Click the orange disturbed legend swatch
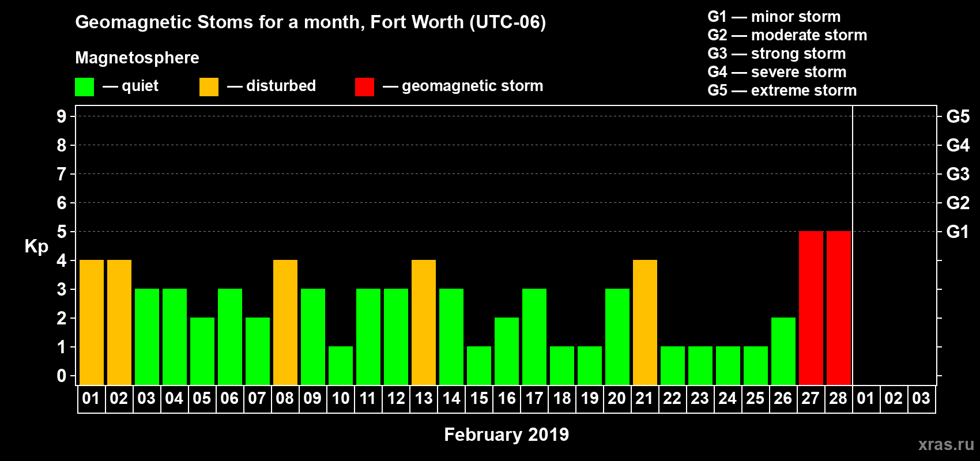Image resolution: width=980 pixels, height=461 pixels. (x=209, y=87)
